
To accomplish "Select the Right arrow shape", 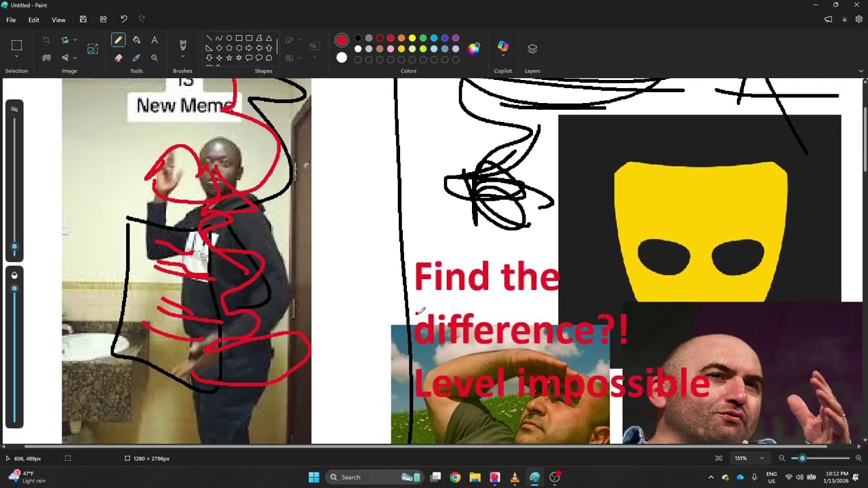I will 249,48.
